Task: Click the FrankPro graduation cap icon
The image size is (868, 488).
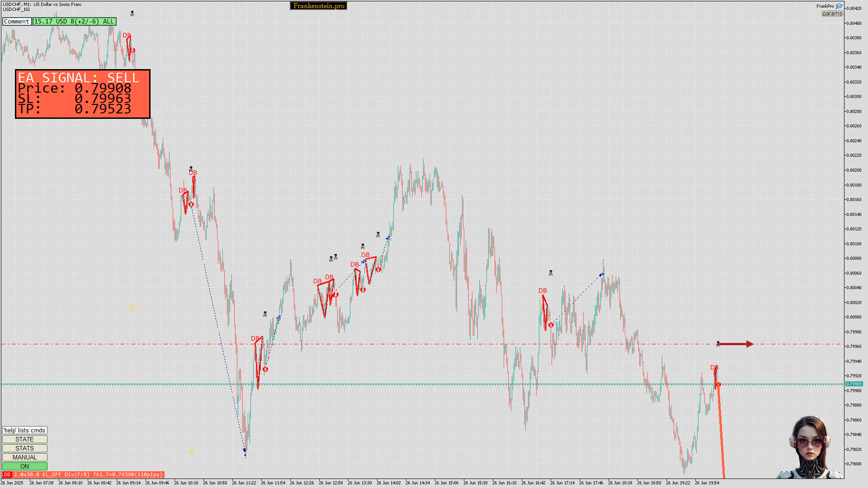Action: click(839, 6)
